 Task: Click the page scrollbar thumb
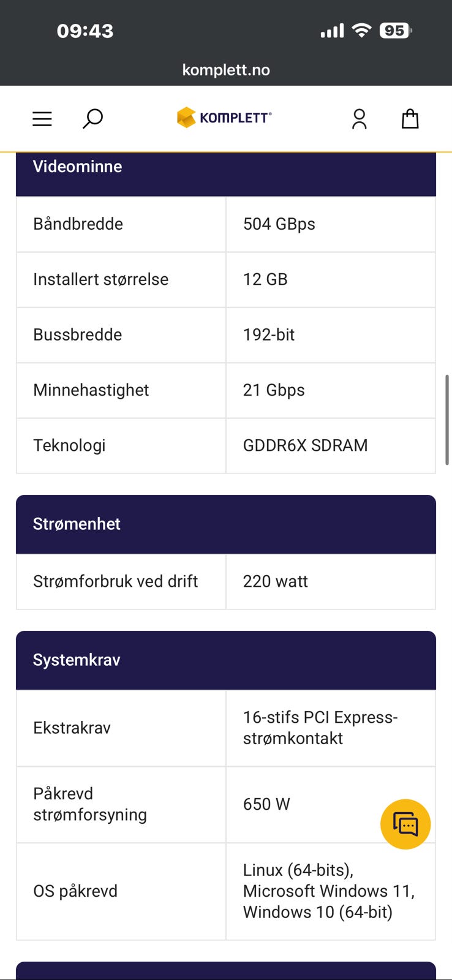coord(447,420)
